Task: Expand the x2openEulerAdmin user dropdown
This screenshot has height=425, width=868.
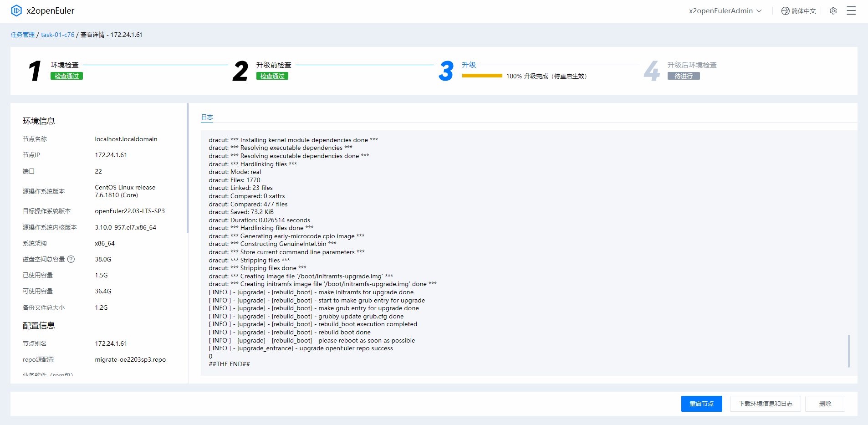Action: pos(725,11)
